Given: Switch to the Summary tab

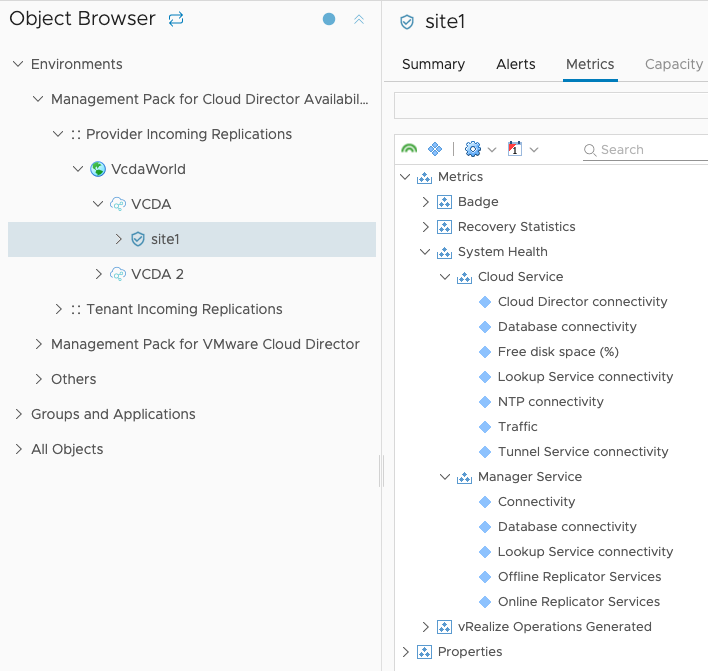Looking at the screenshot, I should tap(433, 64).
